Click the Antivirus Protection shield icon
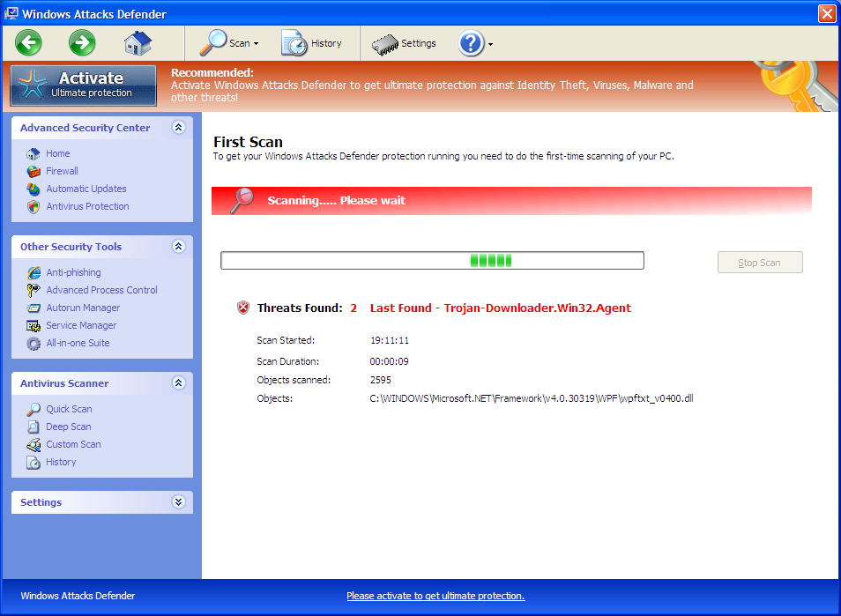Image resolution: width=841 pixels, height=616 pixels. 33,207
